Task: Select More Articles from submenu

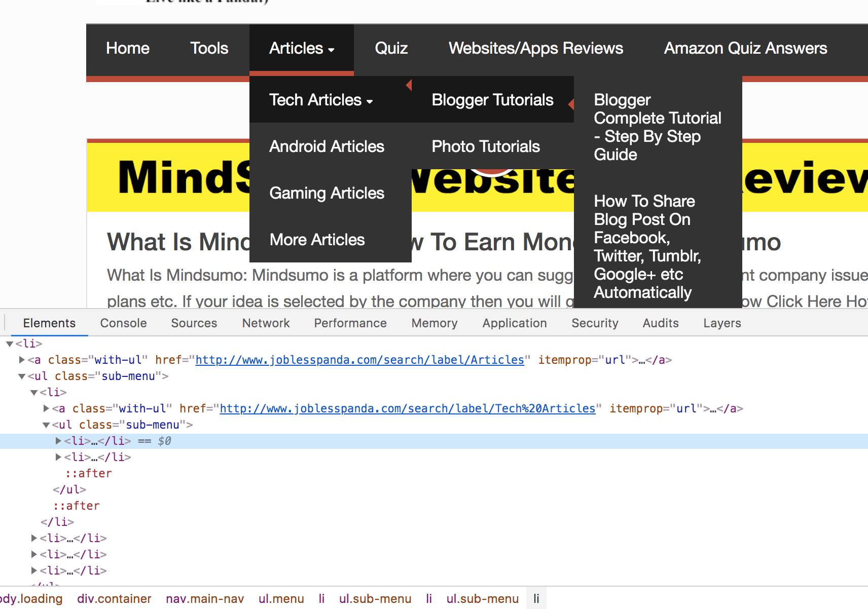Action: pyautogui.click(x=317, y=240)
